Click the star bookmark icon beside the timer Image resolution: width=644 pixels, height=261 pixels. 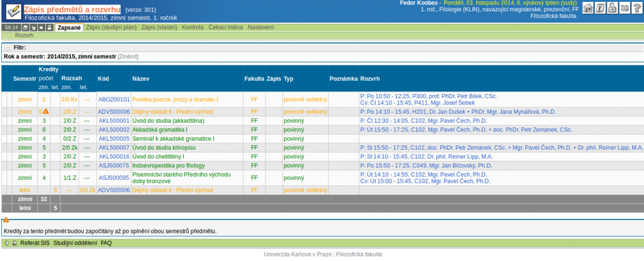pyautogui.click(x=41, y=28)
